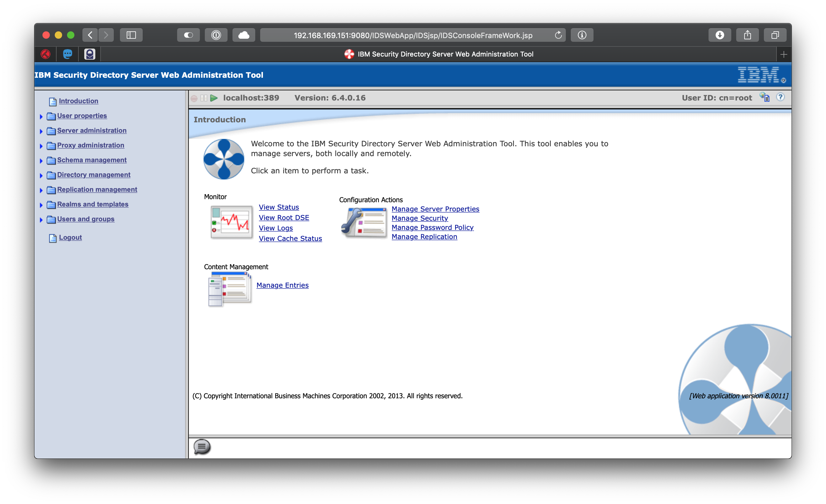Pause the server with the pause icon
The height and width of the screenshot is (504, 826).
pos(204,97)
